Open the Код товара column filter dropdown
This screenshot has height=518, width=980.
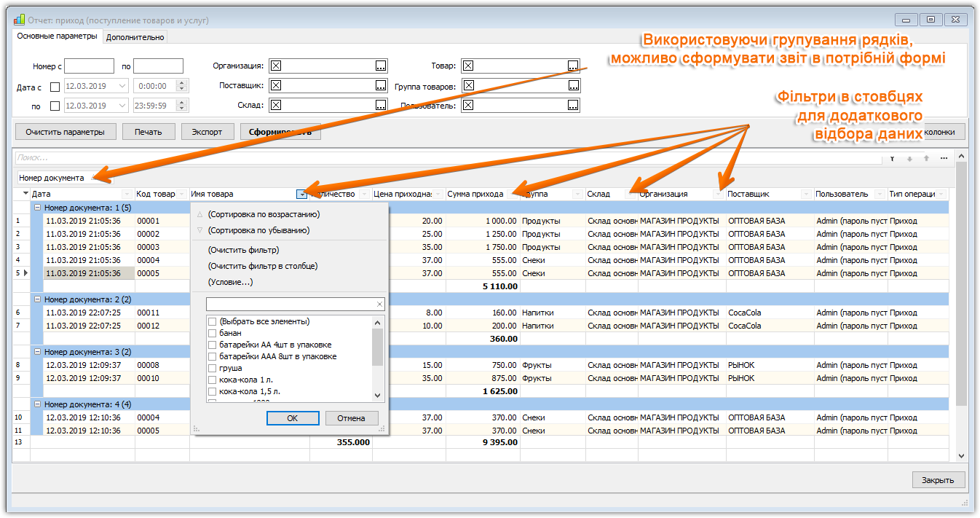coord(181,195)
